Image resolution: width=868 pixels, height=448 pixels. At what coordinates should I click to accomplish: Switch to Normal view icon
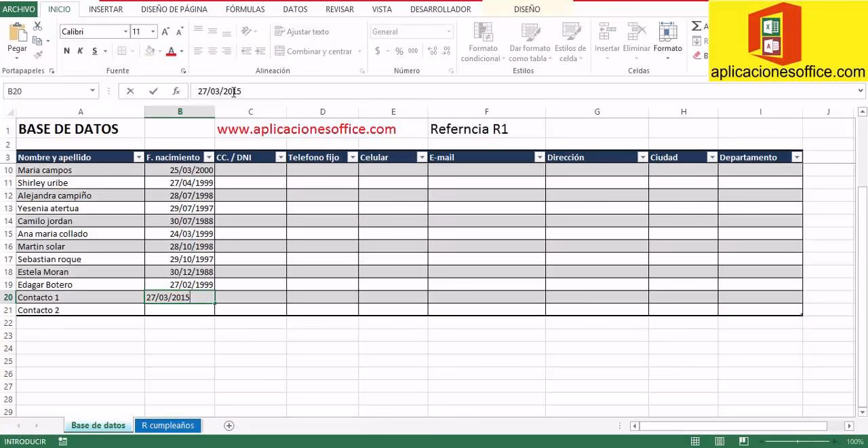click(694, 441)
